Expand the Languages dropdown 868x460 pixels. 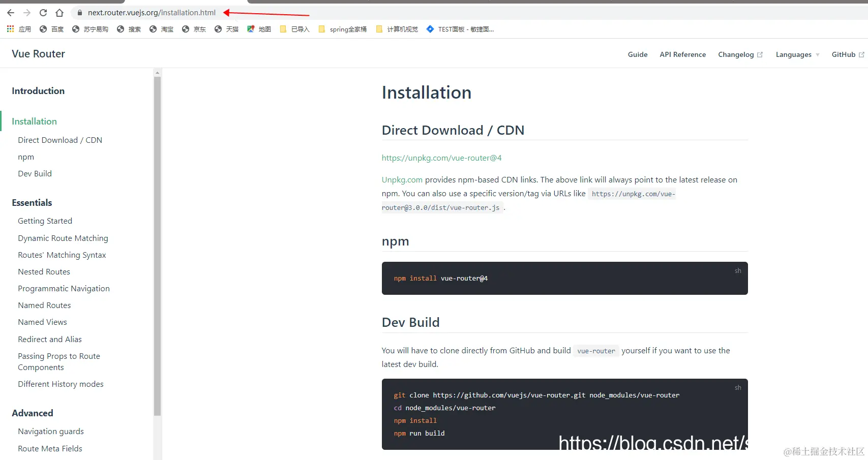click(x=797, y=54)
